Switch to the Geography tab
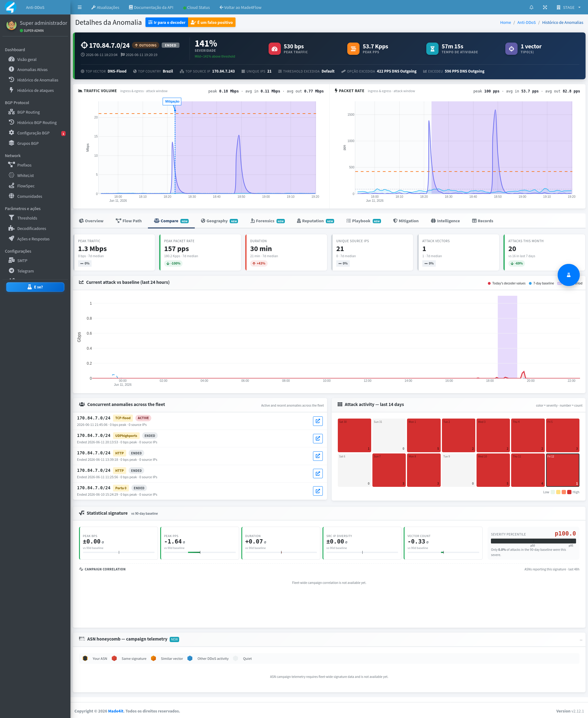This screenshot has width=588, height=718. [x=219, y=221]
